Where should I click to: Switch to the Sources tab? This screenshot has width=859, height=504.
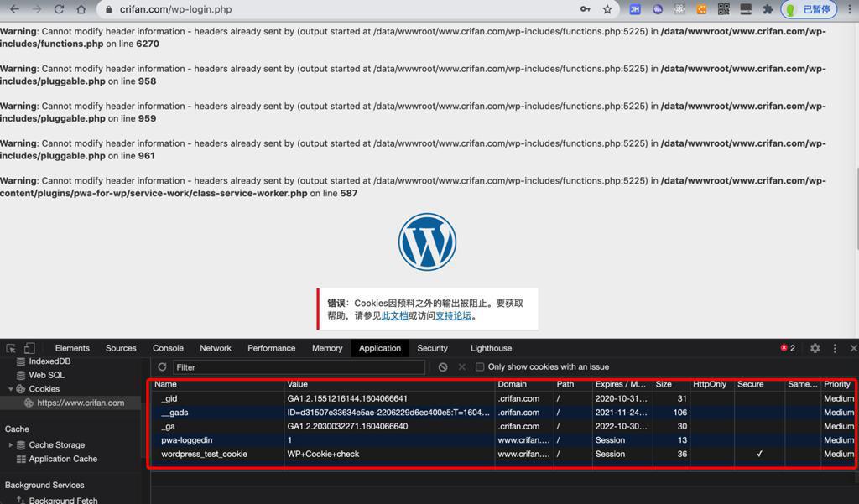[121, 348]
